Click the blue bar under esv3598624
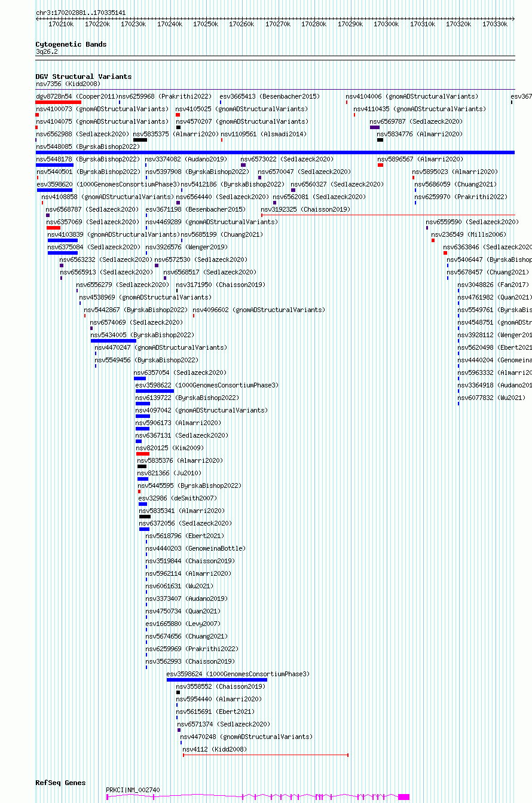 point(217,680)
